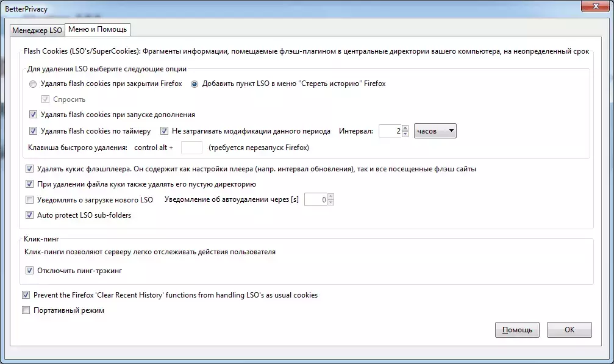Toggle Prevent Firefox 'Clear Recent History' checkbox
Viewport: 614px width, 364px height.
pyautogui.click(x=26, y=295)
